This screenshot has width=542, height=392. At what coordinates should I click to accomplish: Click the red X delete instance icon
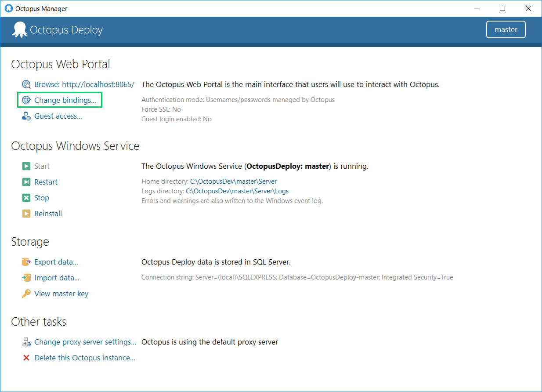(x=26, y=358)
